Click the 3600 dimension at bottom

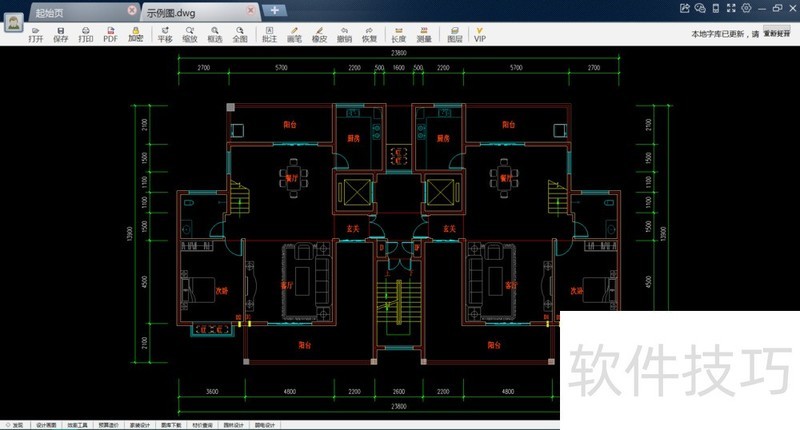212,392
